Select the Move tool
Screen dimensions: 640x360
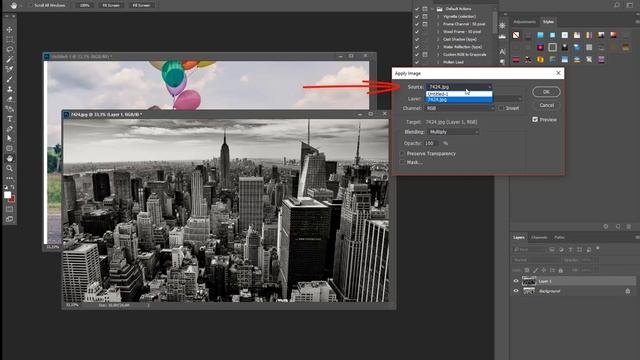[x=9, y=30]
